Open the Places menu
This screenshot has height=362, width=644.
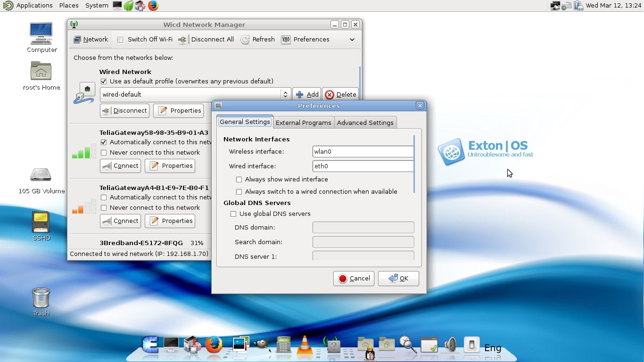(x=69, y=6)
